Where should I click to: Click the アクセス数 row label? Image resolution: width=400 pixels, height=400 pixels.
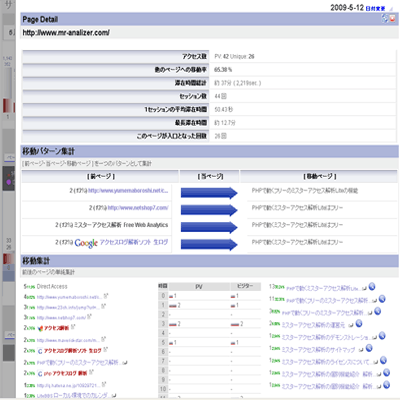click(x=194, y=56)
